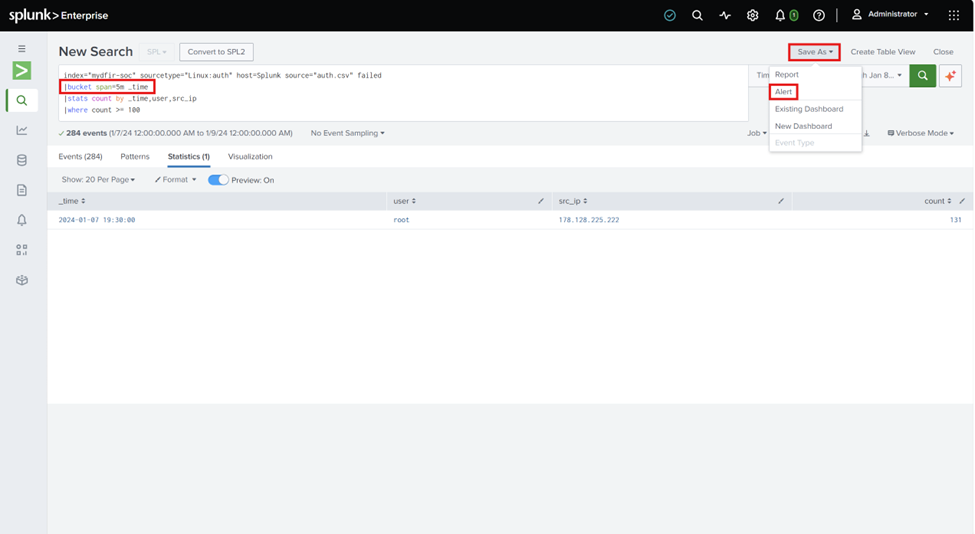Click inside the SPL search query box
Image resolution: width=975 pixels, height=534 pixels.
click(404, 93)
